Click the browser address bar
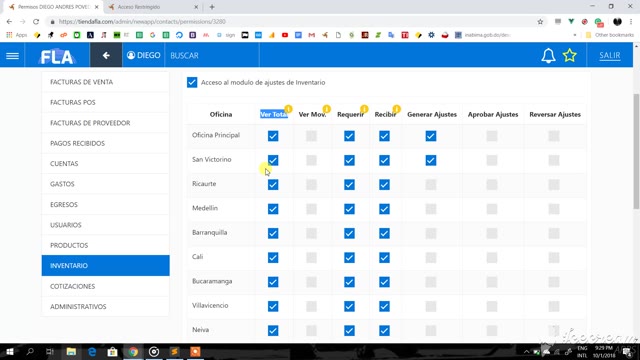Screen dimensions: 640x360 pyautogui.click(x=294, y=22)
